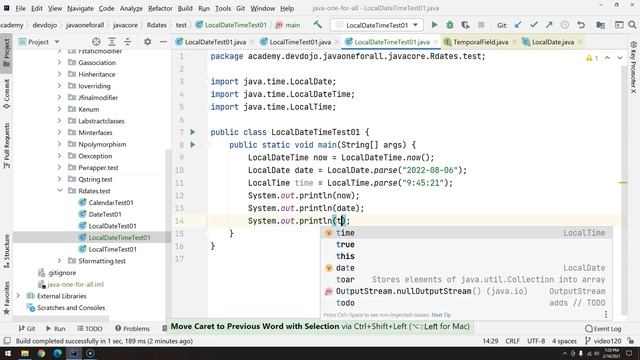The width and height of the screenshot is (640, 360).
Task: Rollback changes with undo icon
Action: point(581,25)
